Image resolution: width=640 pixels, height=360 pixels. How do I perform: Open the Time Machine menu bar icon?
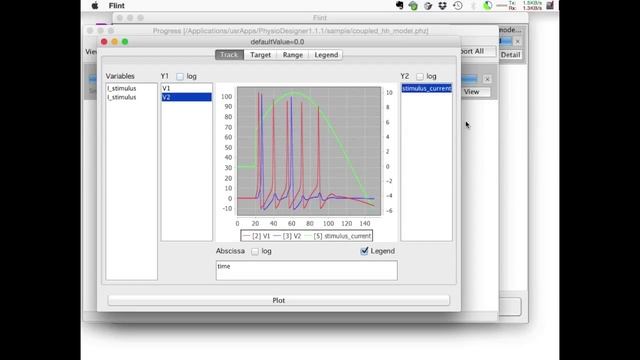(x=458, y=5)
